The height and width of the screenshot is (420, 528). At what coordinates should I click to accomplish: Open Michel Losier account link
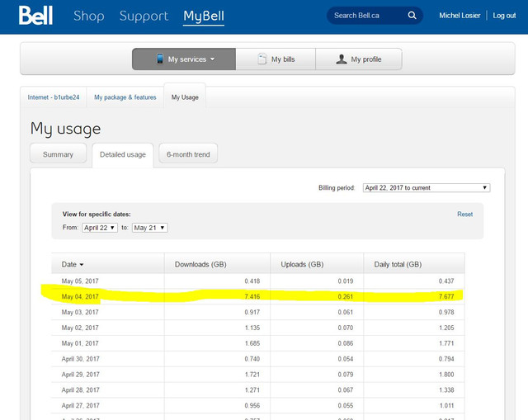point(460,16)
